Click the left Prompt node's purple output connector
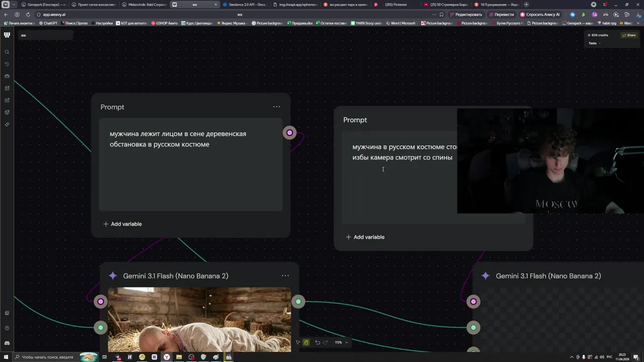The width and height of the screenshot is (644, 362). pyautogui.click(x=289, y=133)
